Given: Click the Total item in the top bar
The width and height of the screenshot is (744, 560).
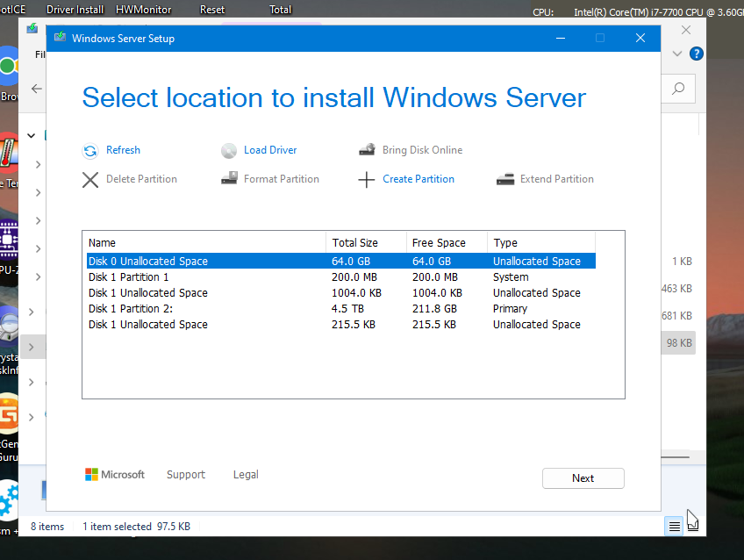Looking at the screenshot, I should pyautogui.click(x=281, y=9).
